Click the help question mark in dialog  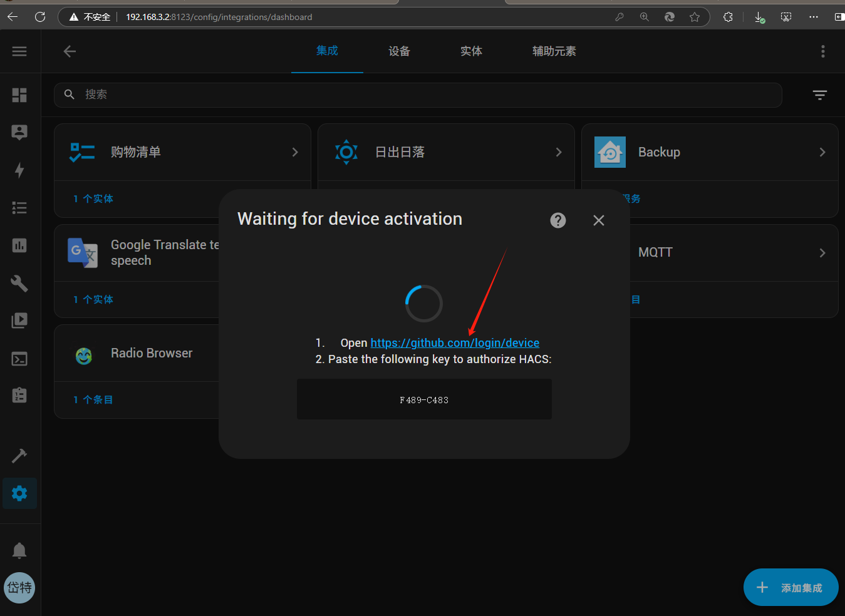557,220
